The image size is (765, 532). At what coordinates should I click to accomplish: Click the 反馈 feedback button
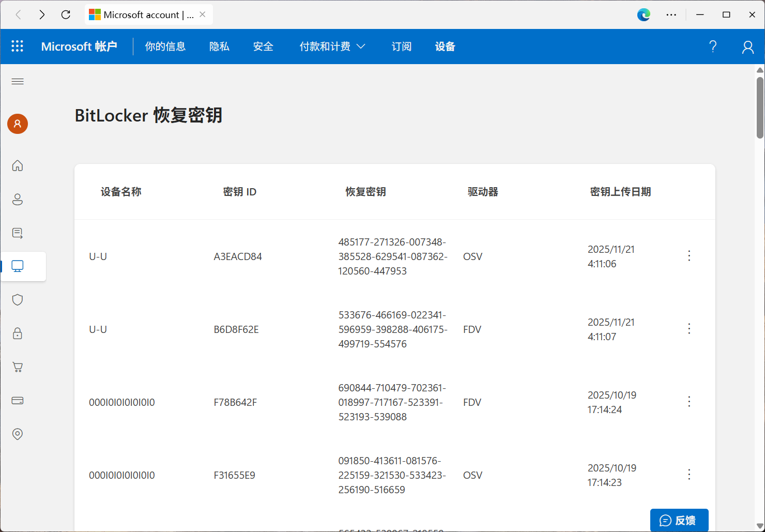pyautogui.click(x=679, y=520)
